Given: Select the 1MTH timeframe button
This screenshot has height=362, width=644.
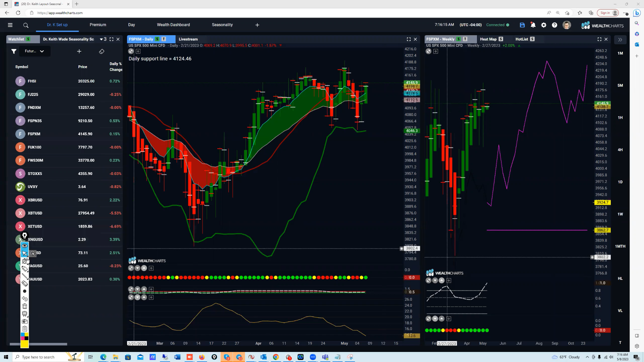Looking at the screenshot, I should [x=620, y=246].
